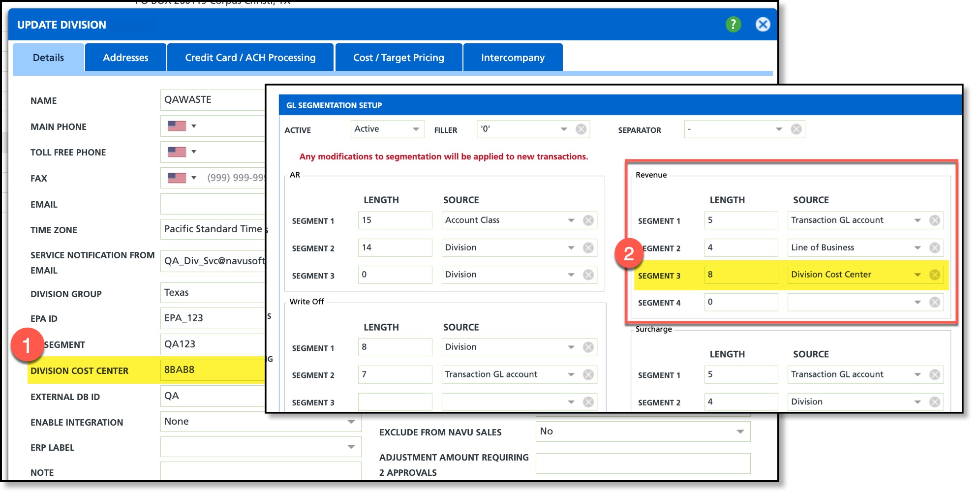Open Credit Card / ACH Processing tab
Viewport: 980px width, 494px height.
click(250, 58)
